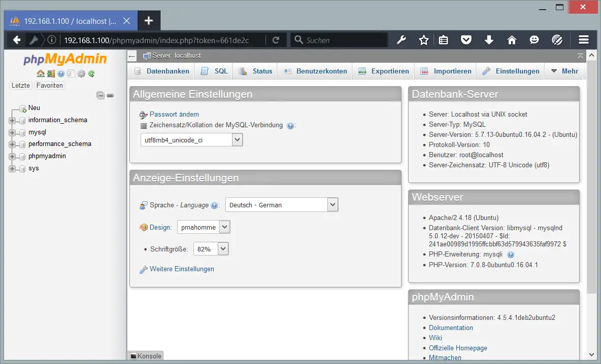Image resolution: width=601 pixels, height=364 pixels.
Task: Expand the phpmyadmin database node
Action: 12,156
